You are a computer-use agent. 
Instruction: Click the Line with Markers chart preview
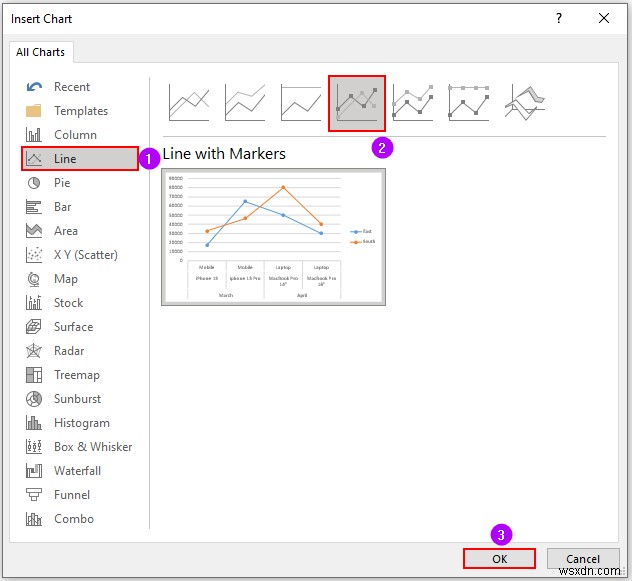[273, 237]
